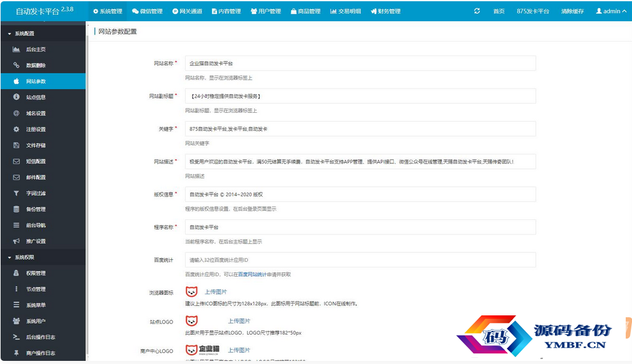Focus the 百度统计 input field

[360, 260]
